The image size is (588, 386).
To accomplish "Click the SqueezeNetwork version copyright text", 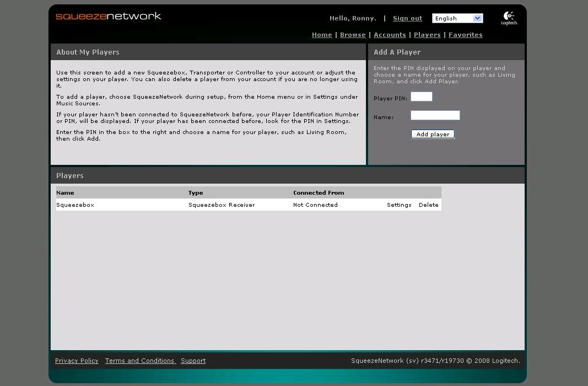I will tap(435, 361).
